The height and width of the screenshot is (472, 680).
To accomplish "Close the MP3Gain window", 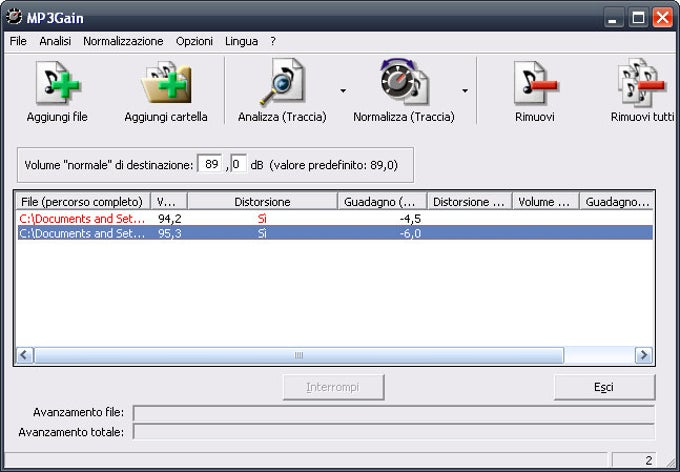I will (x=663, y=18).
